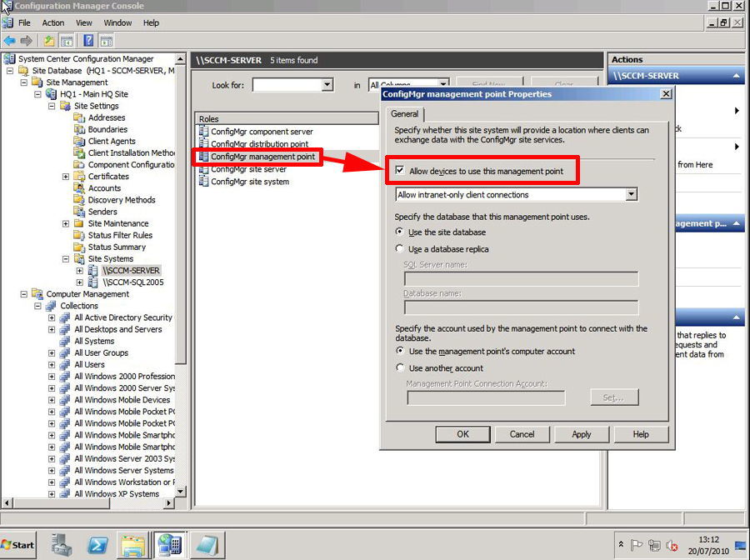This screenshot has width=750, height=560.
Task: Click the tree pane scroll down arrow
Action: (180, 491)
